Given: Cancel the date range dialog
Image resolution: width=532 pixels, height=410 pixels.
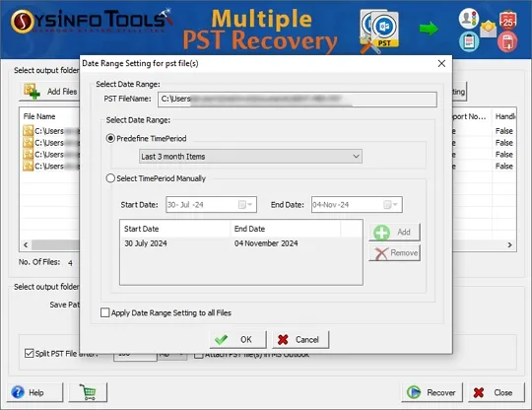Looking at the screenshot, I should click(x=300, y=339).
